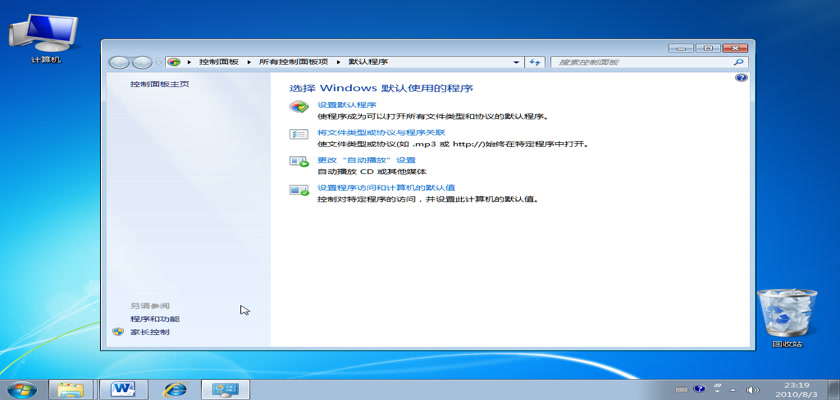Open the recent pages dropdown arrow

pyautogui.click(x=159, y=63)
